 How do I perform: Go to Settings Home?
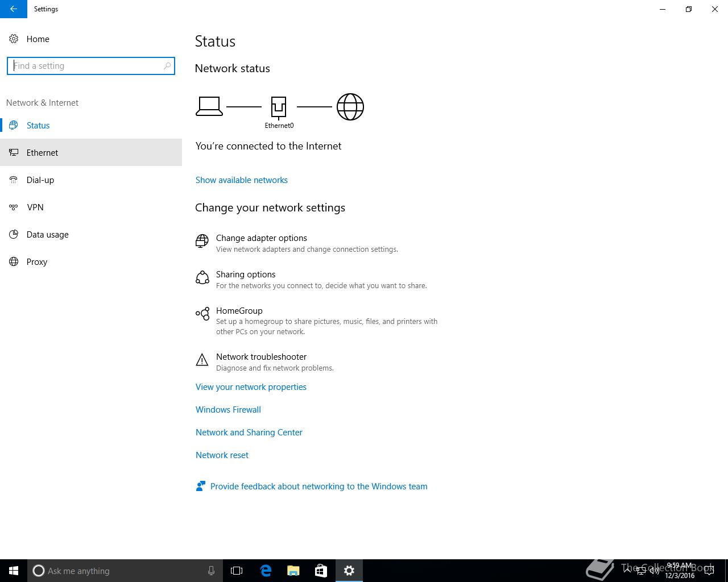91,39
